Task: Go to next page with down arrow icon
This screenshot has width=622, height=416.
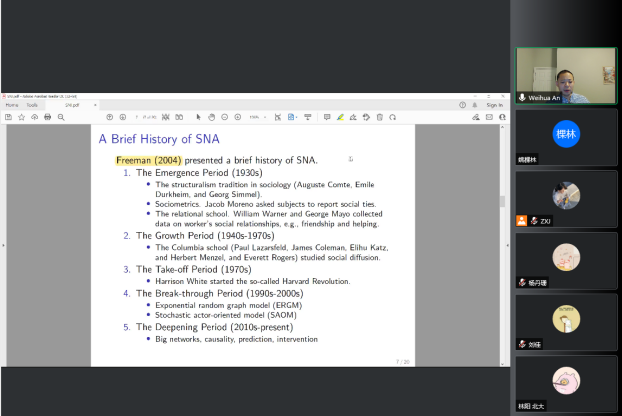Action: (123, 117)
